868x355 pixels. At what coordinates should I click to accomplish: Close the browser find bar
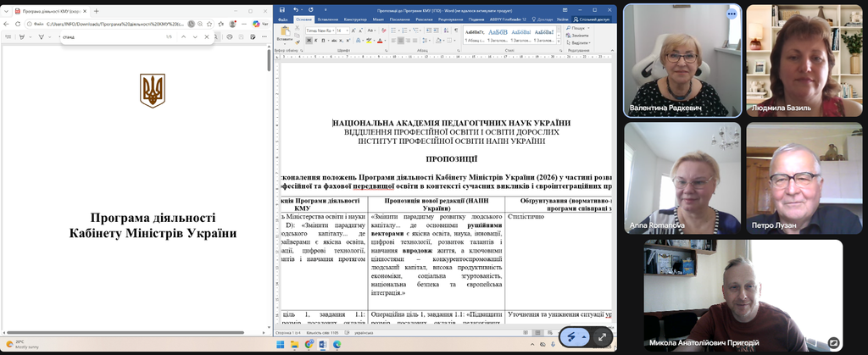[x=207, y=37]
